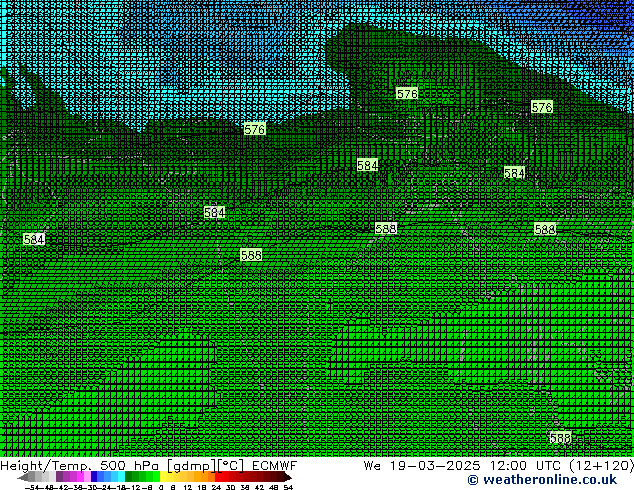This screenshot has height=490, width=634.
Task: Click the gray swatch in temperature legend
Action: (x=31, y=476)
